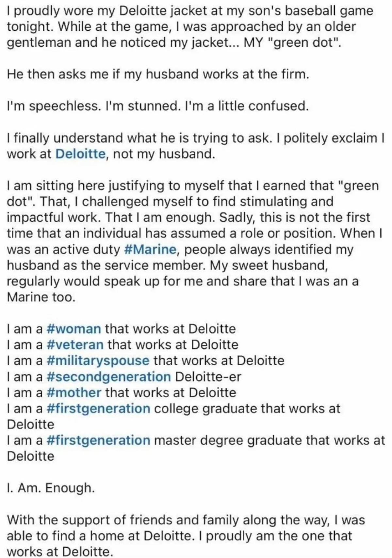Open the #militaryspouse hashtag
The width and height of the screenshot is (392, 558).
pyautogui.click(x=98, y=360)
